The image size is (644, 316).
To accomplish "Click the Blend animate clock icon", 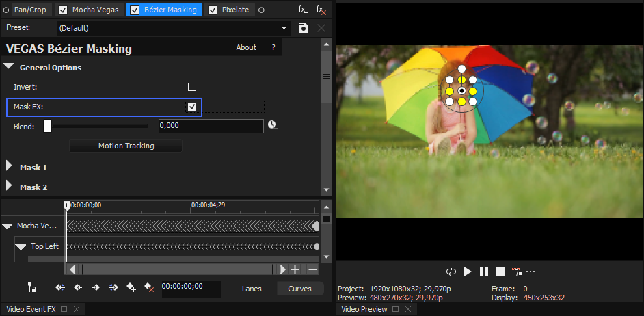I will point(273,126).
